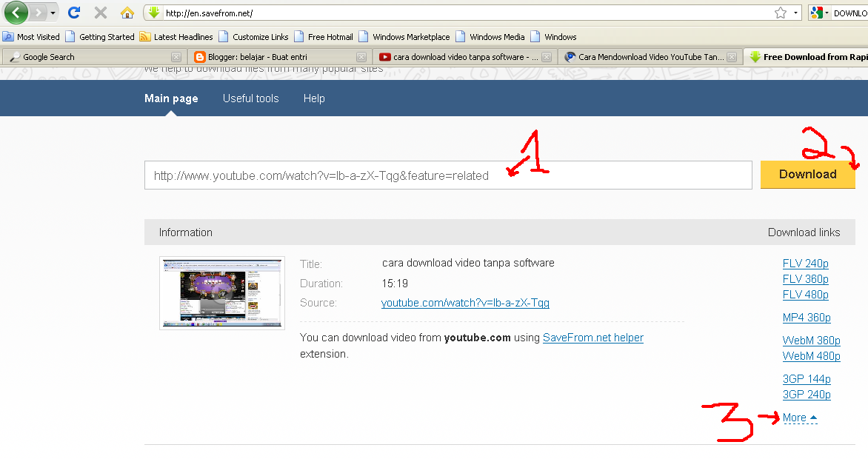Open the Free Hotmail bookmark
868x459 pixels.
(x=324, y=36)
